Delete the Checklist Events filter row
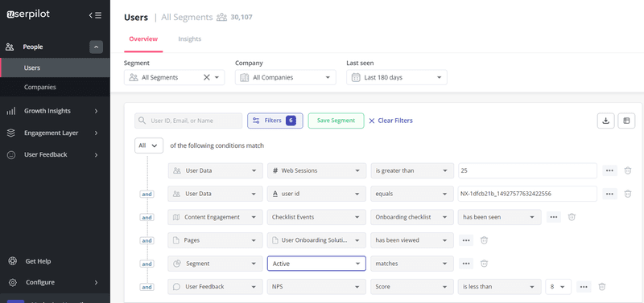 (x=572, y=217)
